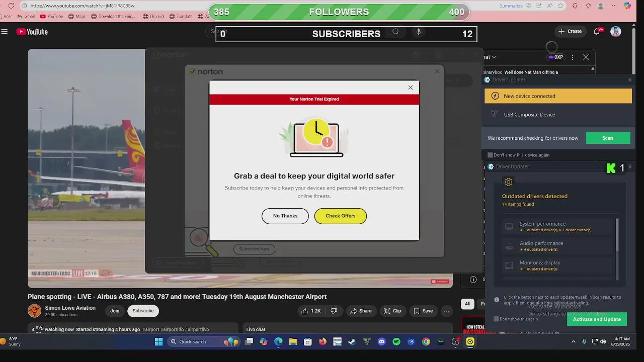Image resolution: width=644 pixels, height=362 pixels.
Task: Select Monitor & display driver item
Action: tap(558, 265)
